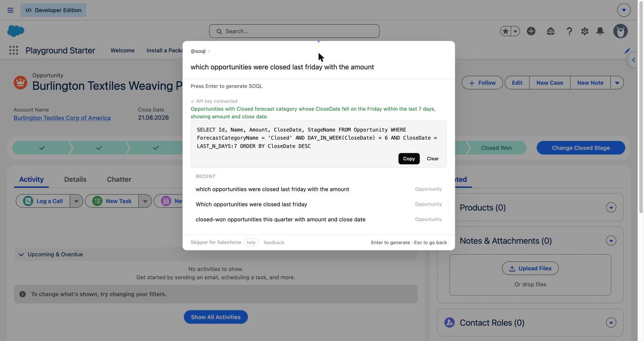Click the Follow button
Image resolution: width=644 pixels, height=341 pixels.
[x=482, y=83]
